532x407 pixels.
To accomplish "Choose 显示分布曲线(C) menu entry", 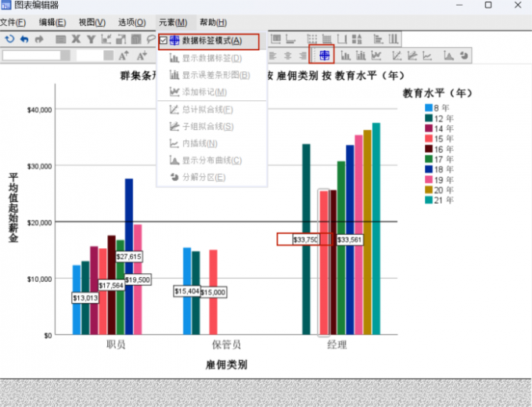I will pos(212,160).
